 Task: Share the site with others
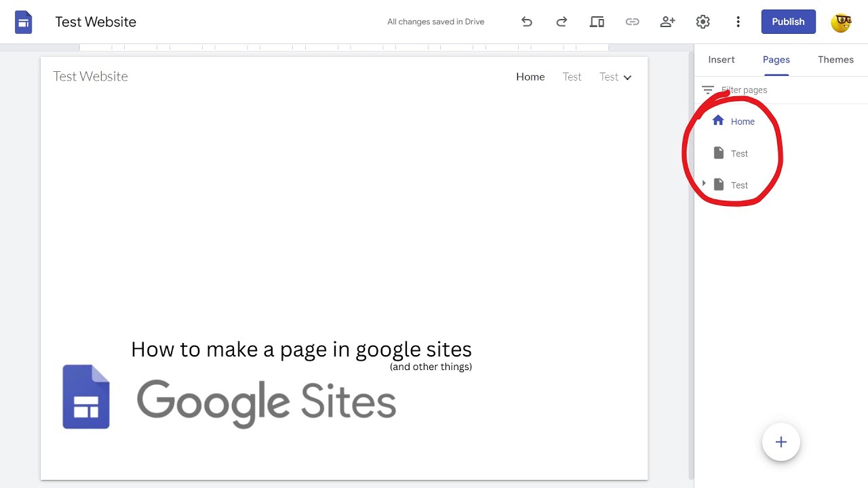(x=667, y=22)
